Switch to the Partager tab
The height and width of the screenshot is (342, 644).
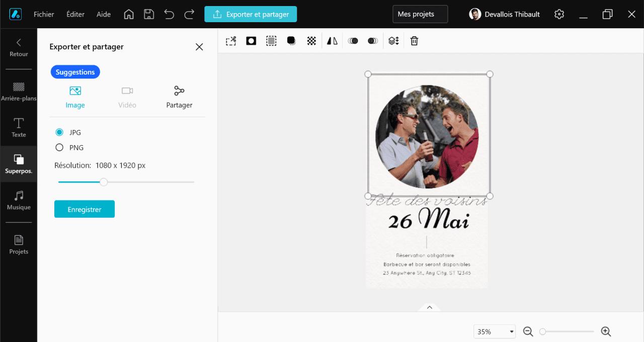(179, 97)
